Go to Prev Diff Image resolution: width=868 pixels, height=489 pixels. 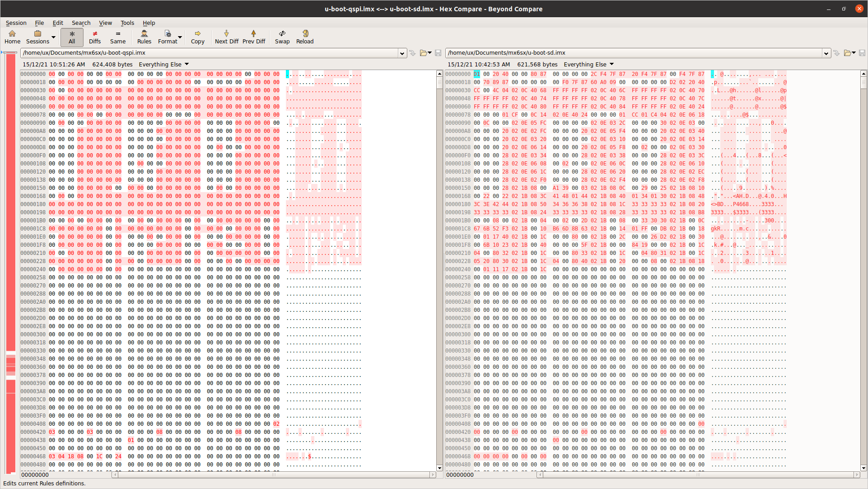point(253,37)
